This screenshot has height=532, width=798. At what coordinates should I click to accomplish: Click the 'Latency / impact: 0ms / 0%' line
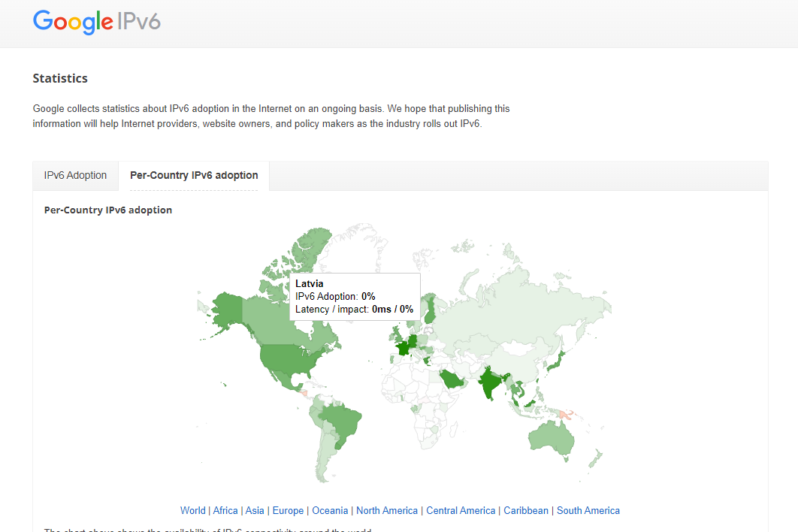[354, 309]
